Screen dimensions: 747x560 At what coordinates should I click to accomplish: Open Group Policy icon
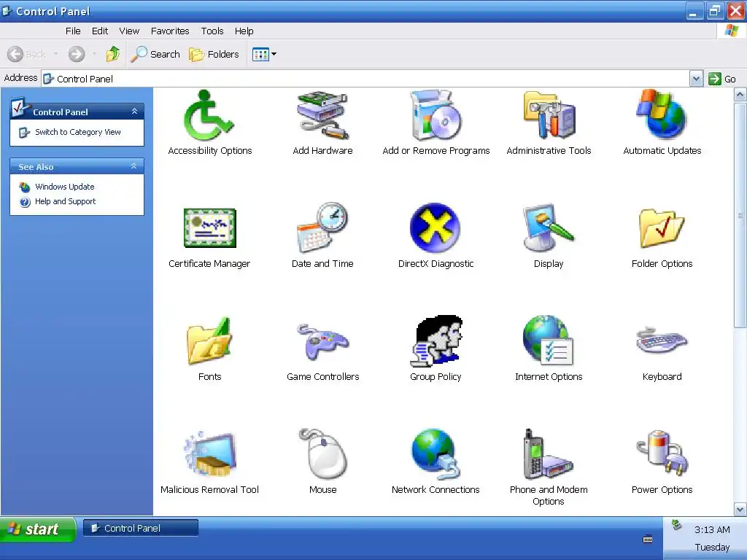coord(436,341)
